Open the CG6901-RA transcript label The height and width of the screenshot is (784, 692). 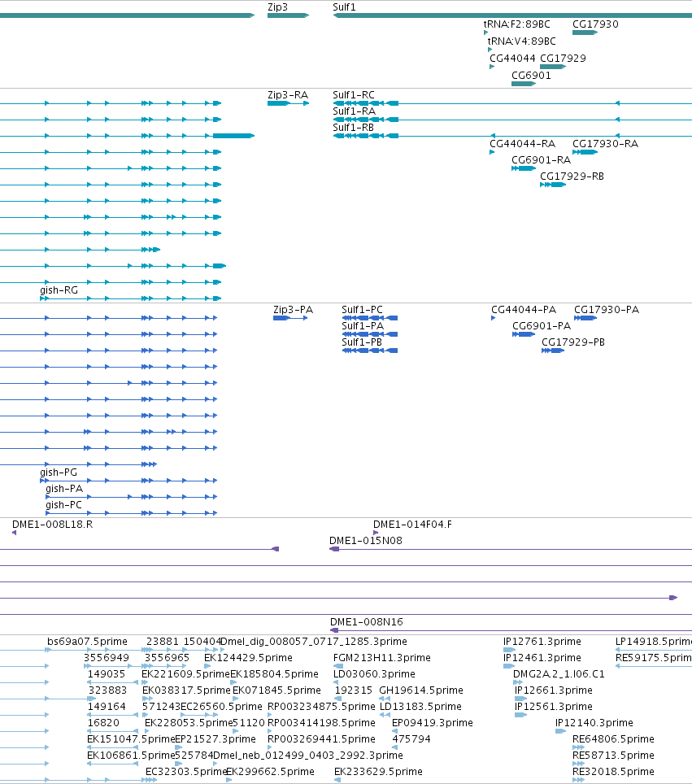tap(541, 160)
